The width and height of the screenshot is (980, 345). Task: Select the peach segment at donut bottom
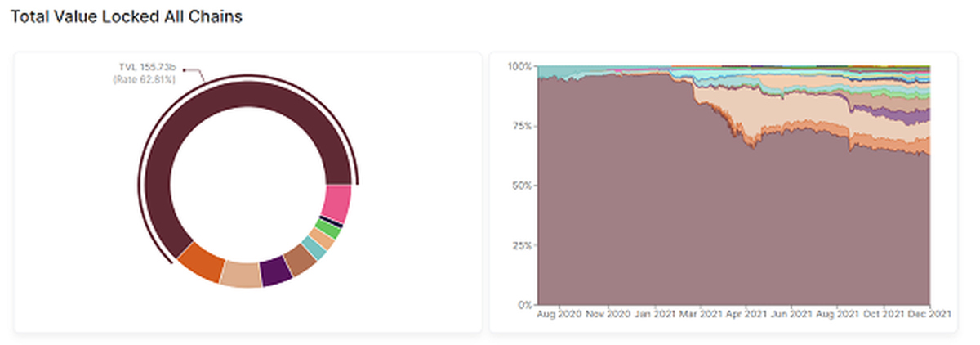[x=241, y=274]
